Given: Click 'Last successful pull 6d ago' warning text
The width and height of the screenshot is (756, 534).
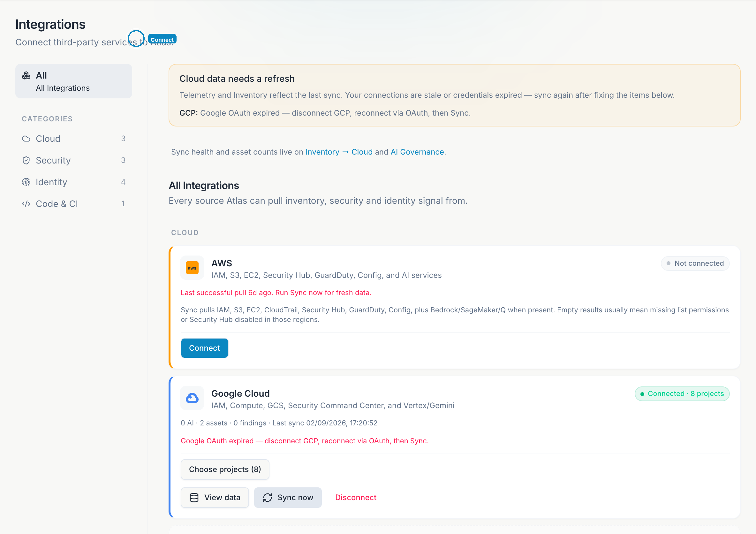Looking at the screenshot, I should pos(276,293).
